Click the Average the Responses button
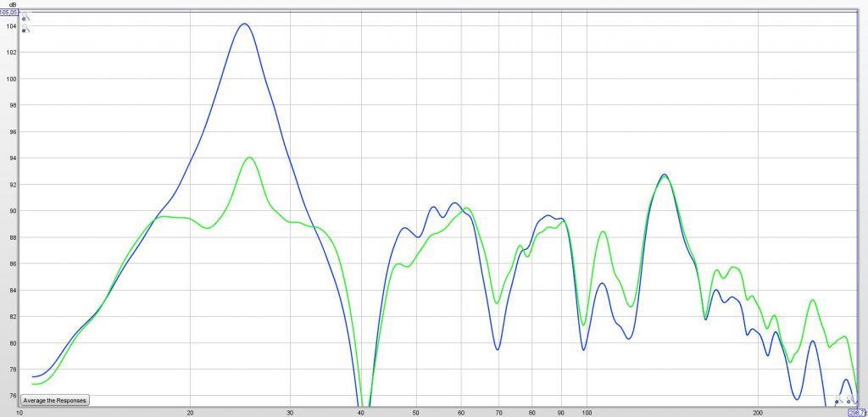 click(x=54, y=400)
